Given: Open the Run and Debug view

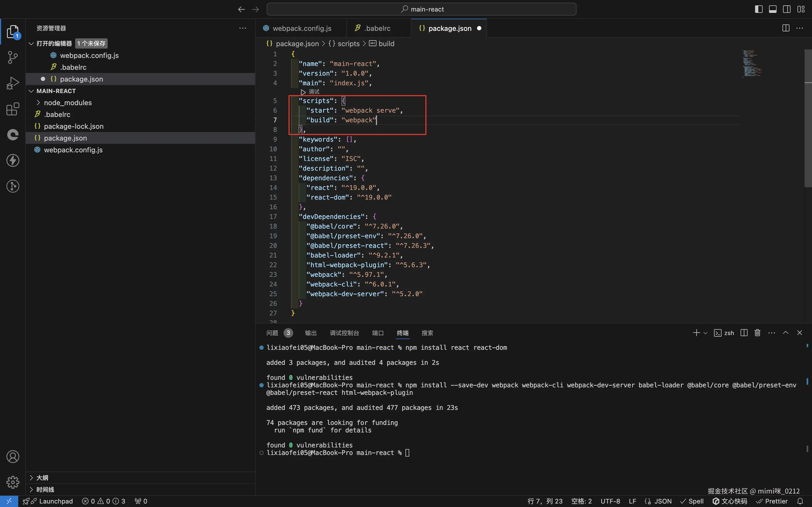Looking at the screenshot, I should coord(13,83).
